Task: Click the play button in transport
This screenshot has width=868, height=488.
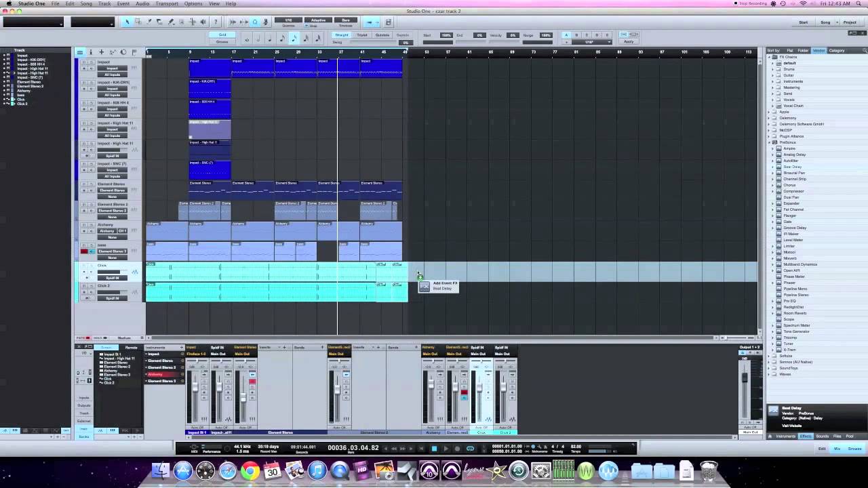Action: 446,448
